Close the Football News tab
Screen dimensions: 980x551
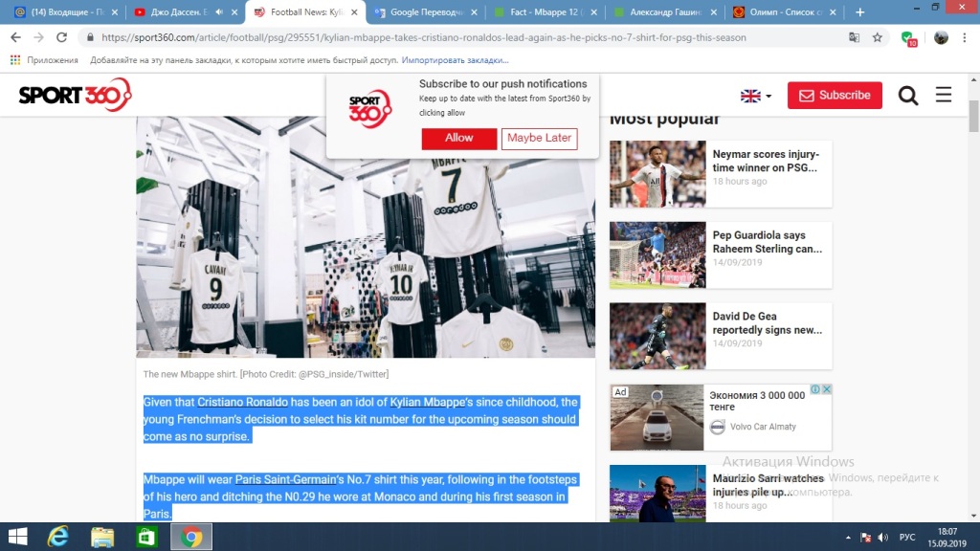[x=354, y=11]
